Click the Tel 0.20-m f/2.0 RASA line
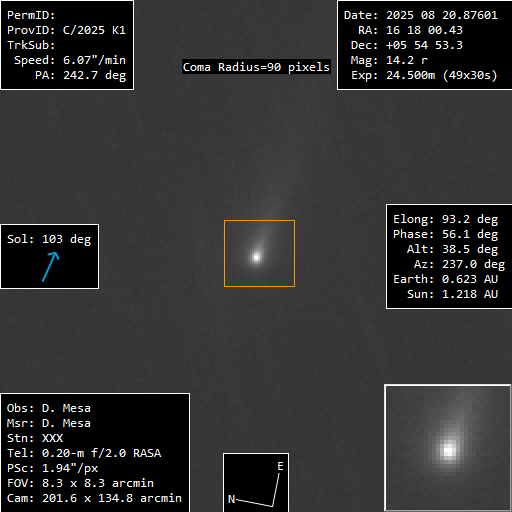 84,453
